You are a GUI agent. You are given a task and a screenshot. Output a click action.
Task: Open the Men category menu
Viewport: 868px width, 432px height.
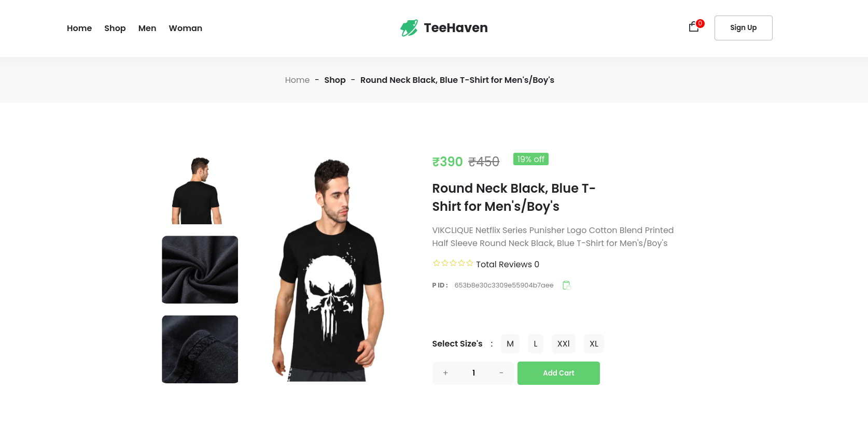[x=147, y=28]
